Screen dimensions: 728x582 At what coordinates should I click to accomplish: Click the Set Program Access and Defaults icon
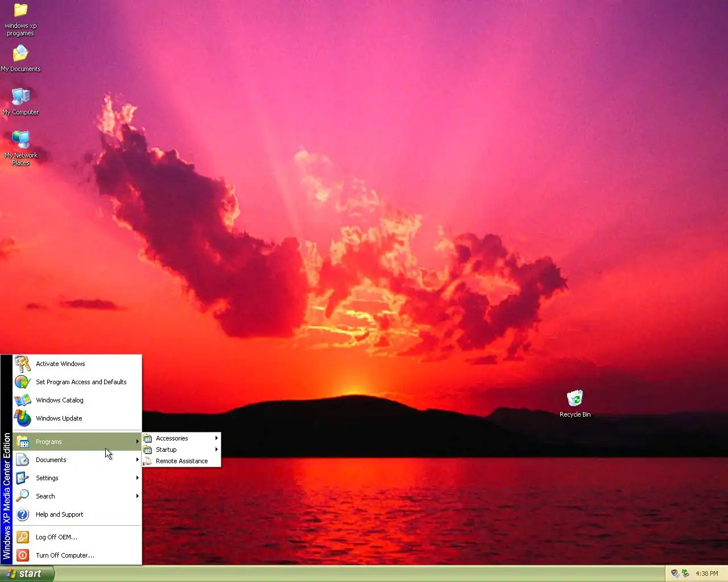(23, 382)
